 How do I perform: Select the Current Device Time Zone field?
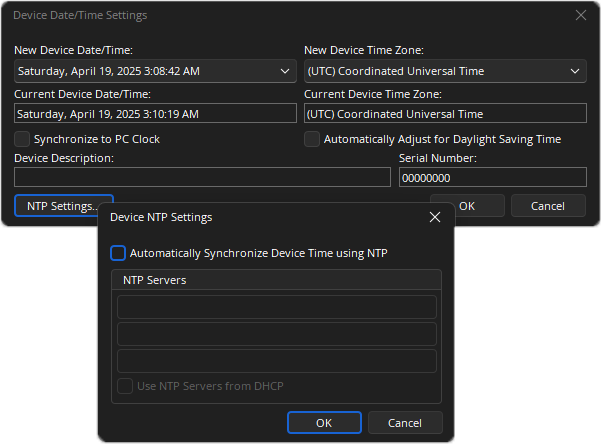click(444, 113)
